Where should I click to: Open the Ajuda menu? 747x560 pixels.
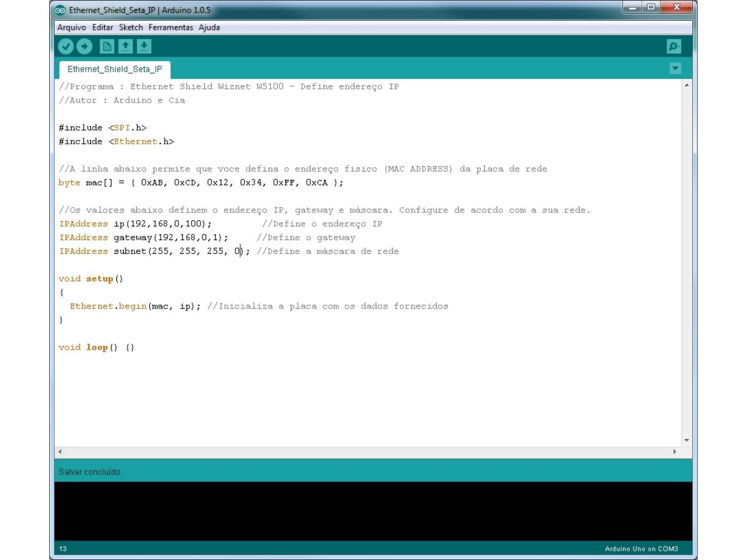[x=209, y=27]
